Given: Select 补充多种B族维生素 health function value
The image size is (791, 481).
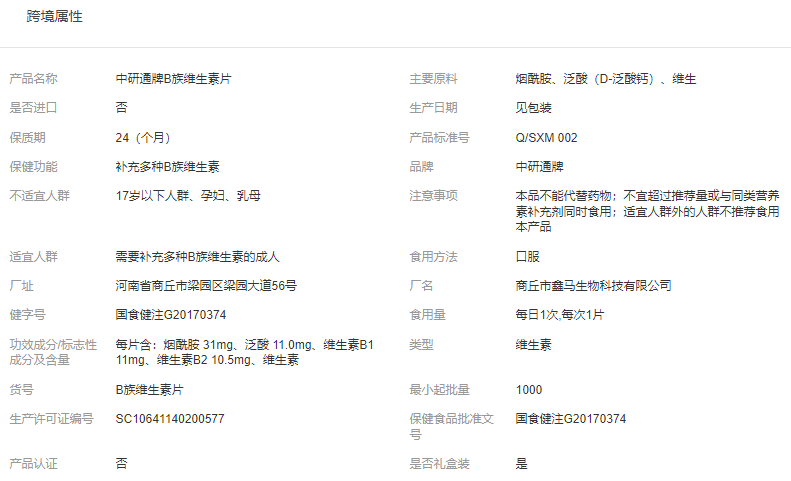Looking at the screenshot, I should pyautogui.click(x=167, y=167).
